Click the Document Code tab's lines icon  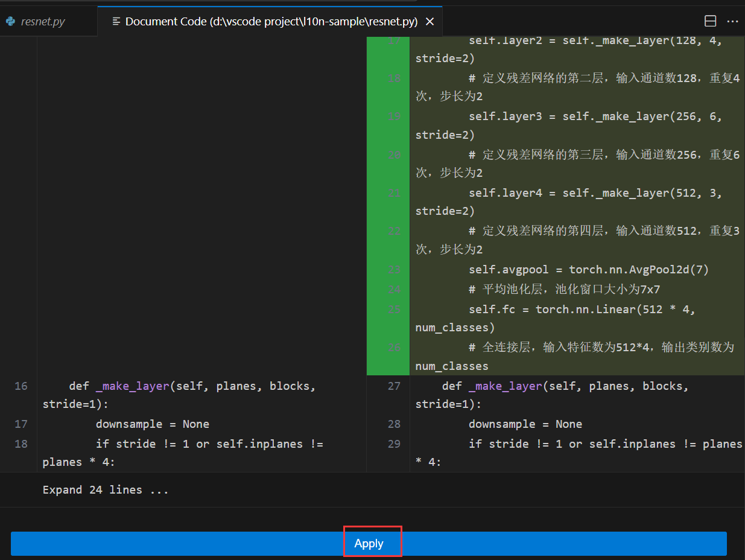116,22
